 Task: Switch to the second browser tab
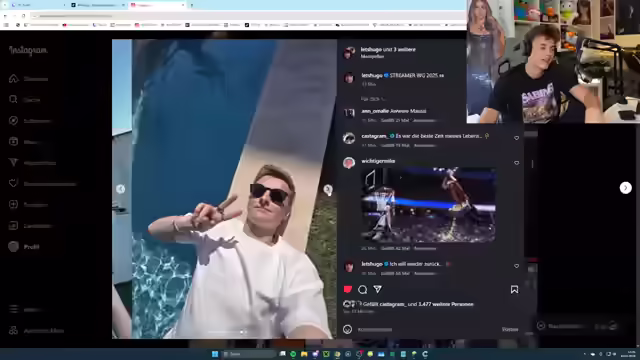point(98,5)
